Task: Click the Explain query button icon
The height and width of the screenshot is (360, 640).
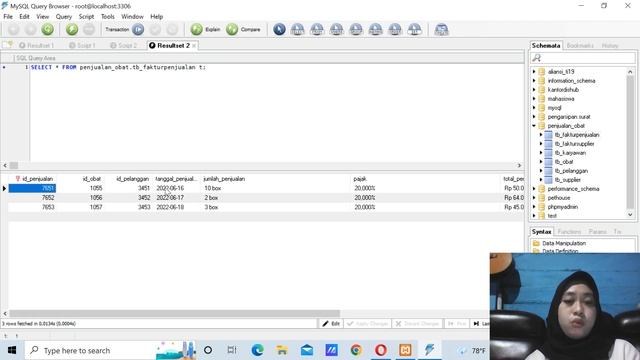Action: point(196,29)
